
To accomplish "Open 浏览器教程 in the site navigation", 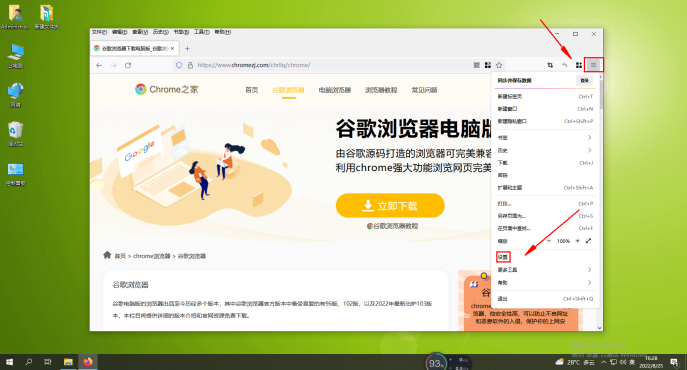I will coord(381,90).
